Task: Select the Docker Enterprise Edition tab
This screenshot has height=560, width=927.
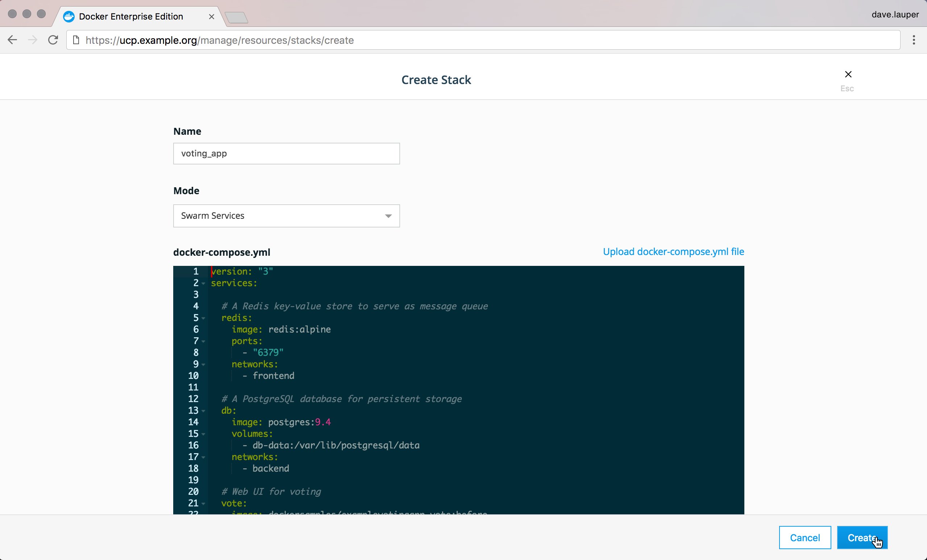Action: point(131,17)
